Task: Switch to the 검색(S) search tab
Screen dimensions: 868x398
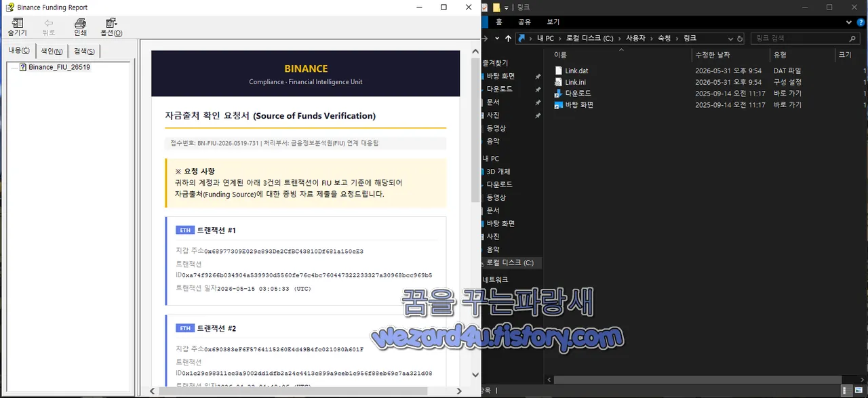Action: tap(85, 51)
